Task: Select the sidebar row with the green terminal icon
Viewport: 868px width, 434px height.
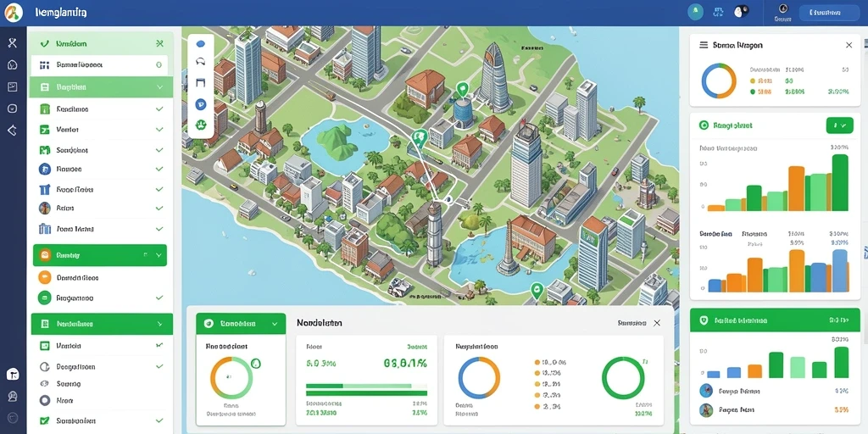Action: [102, 130]
